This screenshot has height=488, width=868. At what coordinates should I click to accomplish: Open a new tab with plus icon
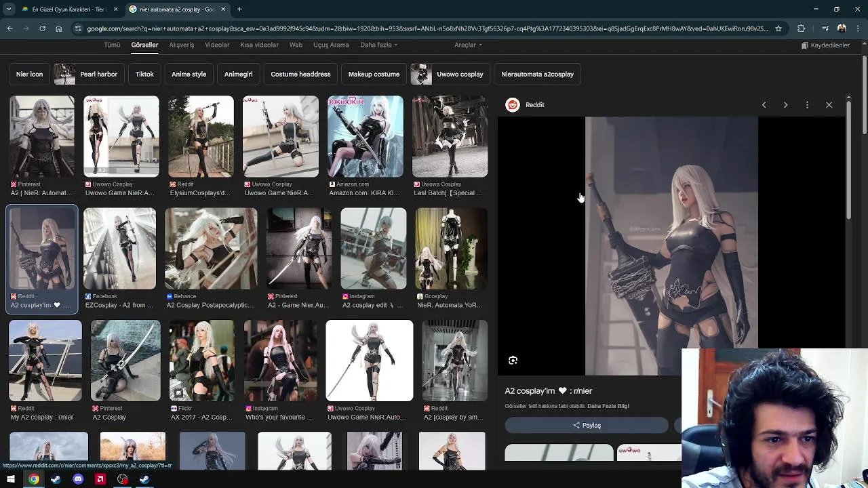239,9
